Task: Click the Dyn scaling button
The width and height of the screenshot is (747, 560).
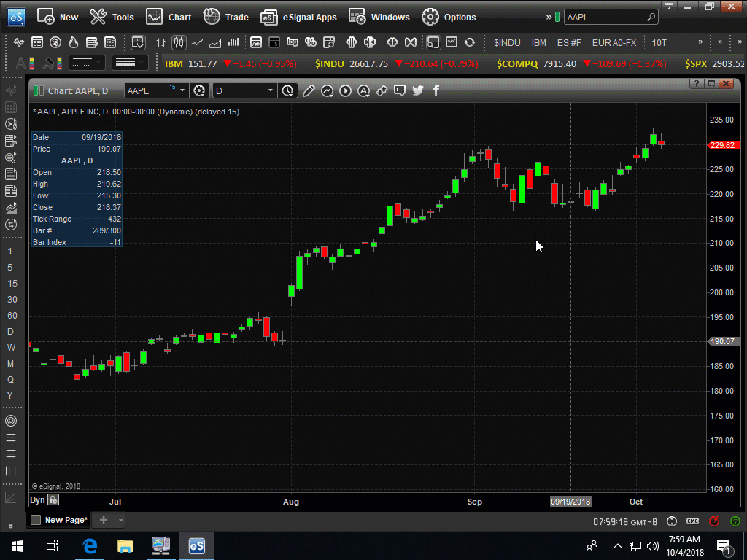Action: tap(38, 500)
